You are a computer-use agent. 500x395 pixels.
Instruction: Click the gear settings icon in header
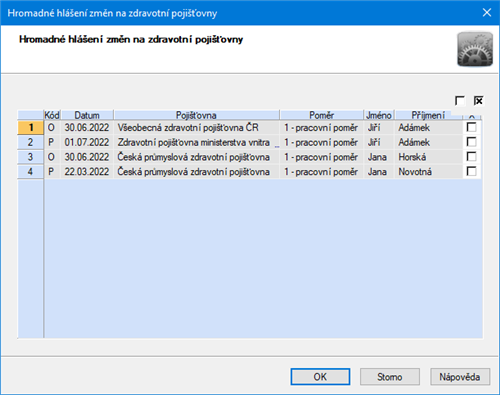coord(475,49)
